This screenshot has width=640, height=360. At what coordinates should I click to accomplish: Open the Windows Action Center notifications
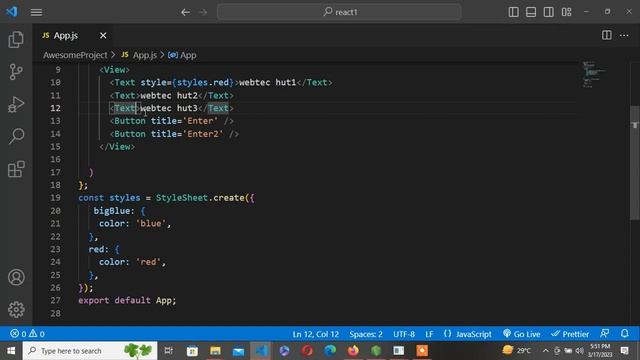click(x=624, y=351)
